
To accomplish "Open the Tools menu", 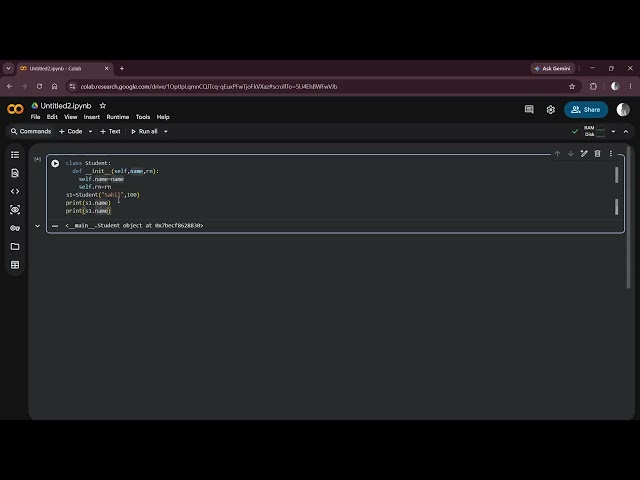I will pyautogui.click(x=143, y=117).
